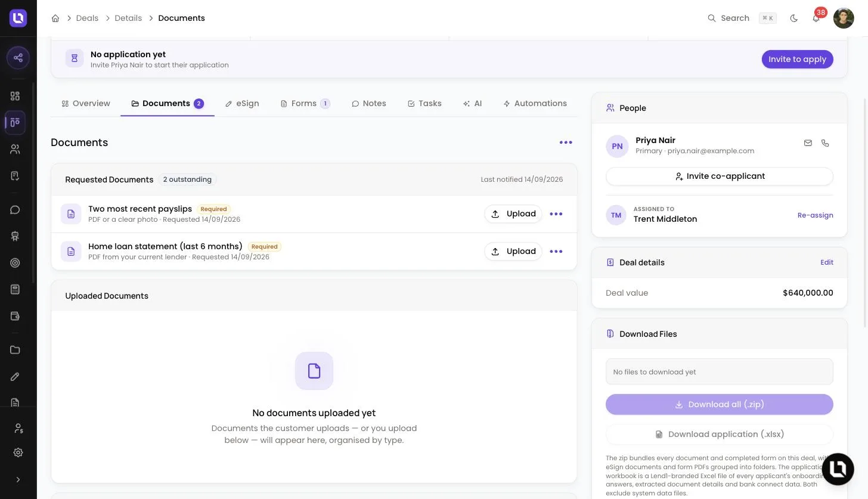Screen dimensions: 868x499
Task: Open the Forms tab
Action: tap(305, 104)
